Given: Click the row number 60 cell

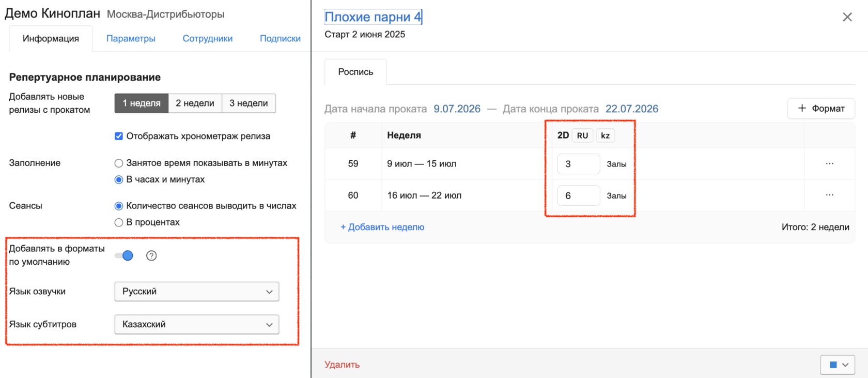Looking at the screenshot, I should click(353, 195).
